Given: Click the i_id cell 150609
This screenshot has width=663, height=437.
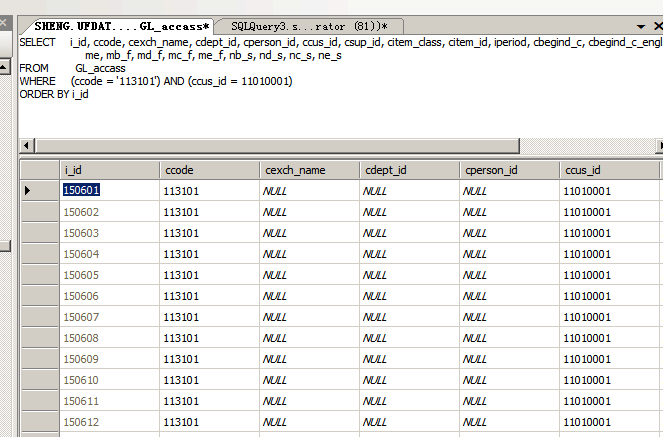Looking at the screenshot, I should tap(109, 359).
